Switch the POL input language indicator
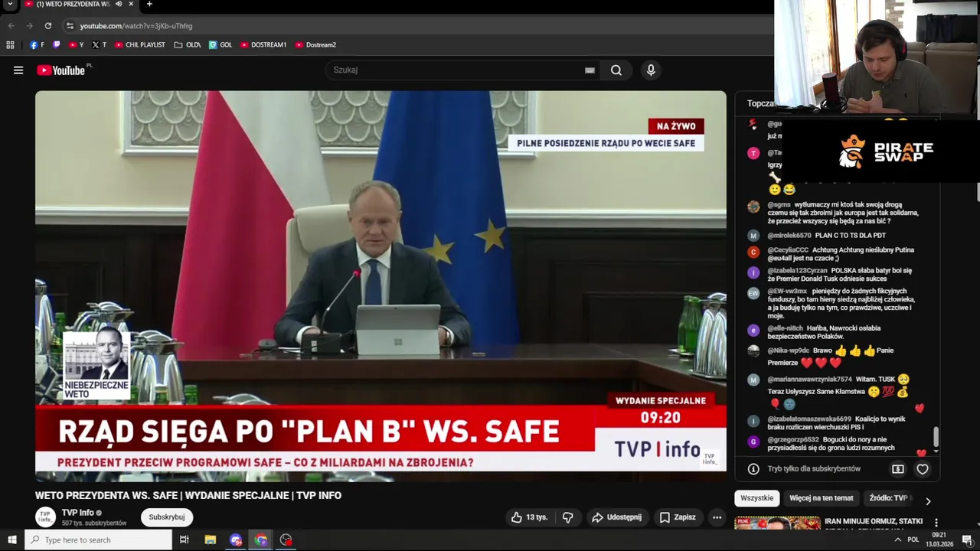This screenshot has height=551, width=980. 913,540
